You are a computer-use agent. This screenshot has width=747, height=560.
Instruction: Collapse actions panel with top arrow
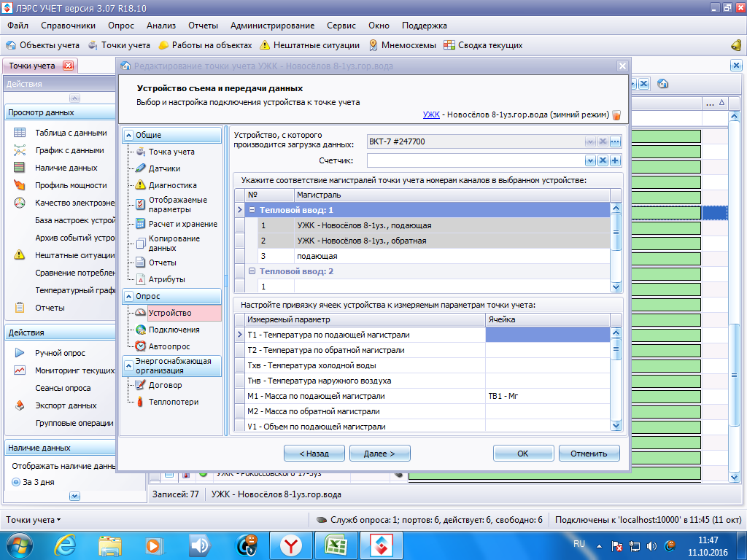74,98
